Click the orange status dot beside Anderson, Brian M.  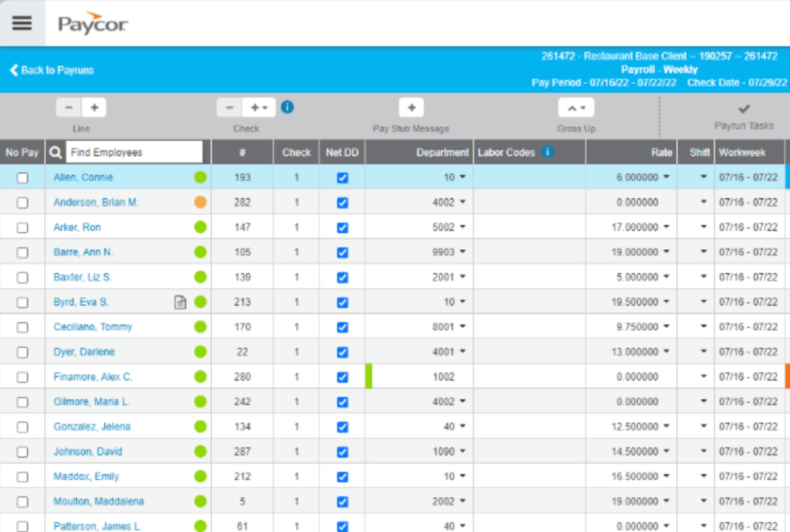[x=200, y=202]
